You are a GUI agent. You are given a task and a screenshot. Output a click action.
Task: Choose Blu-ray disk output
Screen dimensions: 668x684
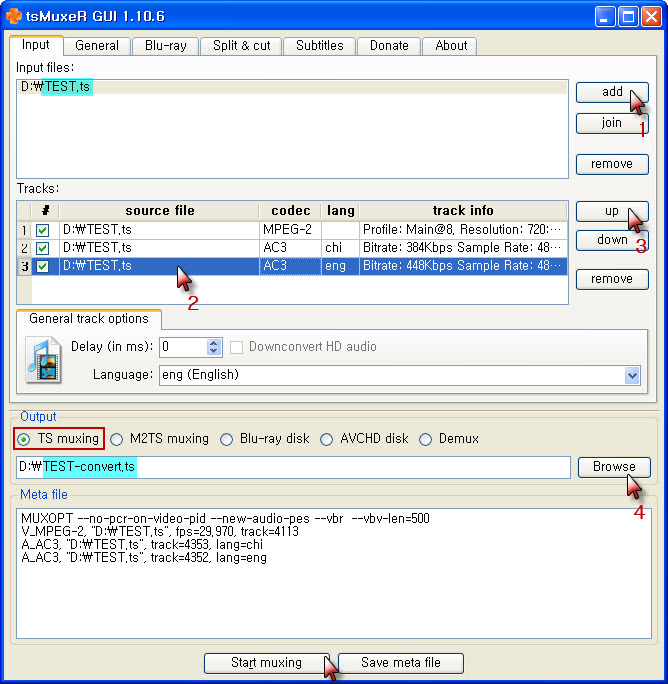265,439
